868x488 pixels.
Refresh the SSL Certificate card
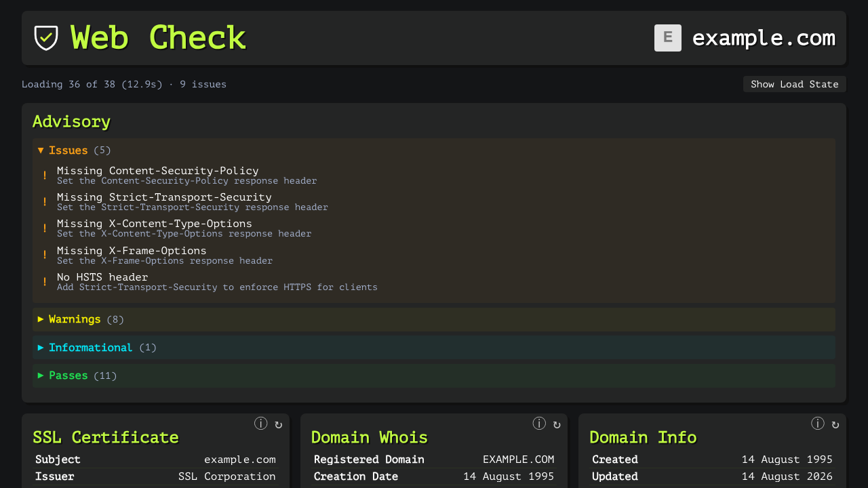click(x=278, y=425)
